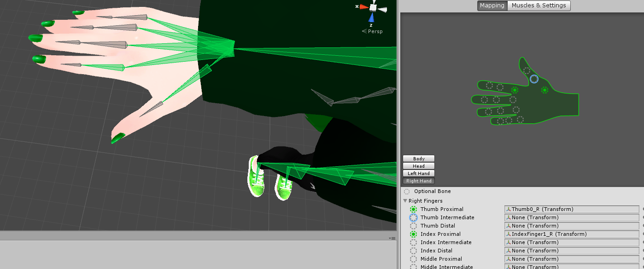Viewport: 644px width, 269px height.
Task: Select the Thumb Distal bone slot circle
Action: (413, 226)
